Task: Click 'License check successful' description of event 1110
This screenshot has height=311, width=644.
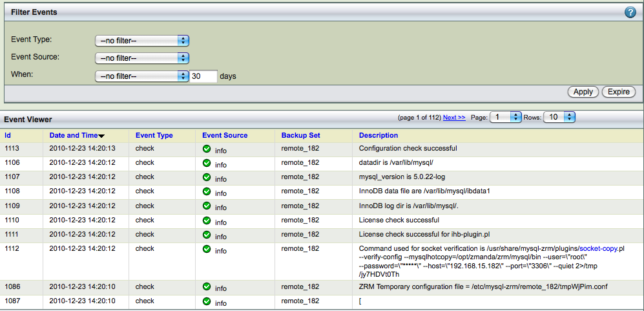Action: pyautogui.click(x=399, y=220)
